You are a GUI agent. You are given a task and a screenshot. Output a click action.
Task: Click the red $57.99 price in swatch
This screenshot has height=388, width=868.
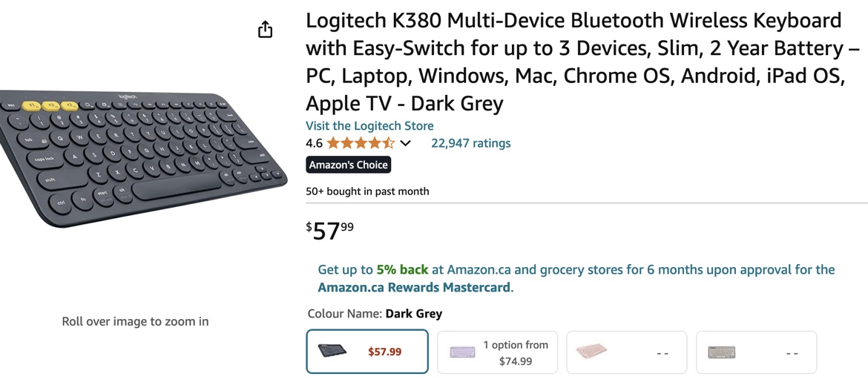click(x=385, y=352)
